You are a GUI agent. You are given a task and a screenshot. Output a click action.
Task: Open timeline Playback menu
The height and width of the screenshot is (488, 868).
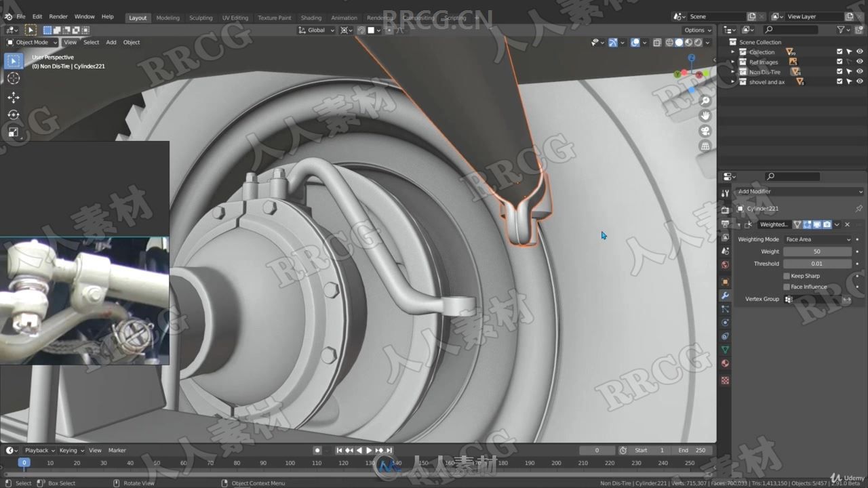click(x=39, y=450)
